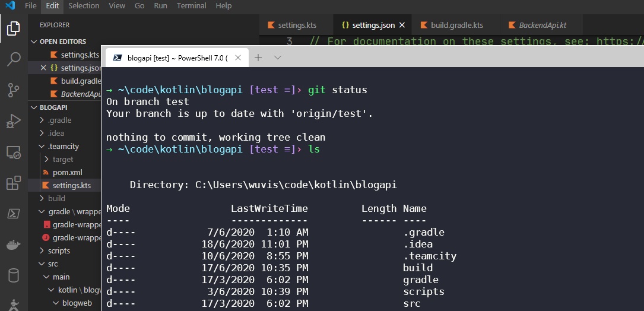Open the Terminal menu
This screenshot has height=311, width=644.
tap(192, 6)
